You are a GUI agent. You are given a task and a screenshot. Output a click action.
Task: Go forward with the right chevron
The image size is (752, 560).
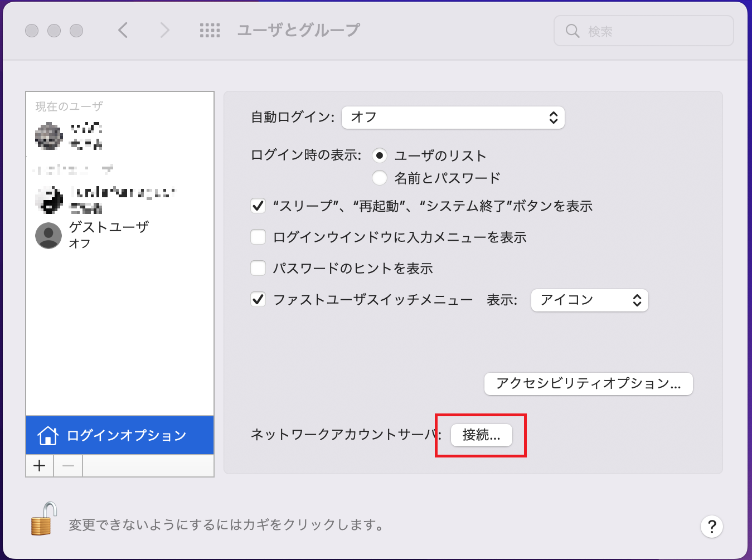tap(164, 30)
